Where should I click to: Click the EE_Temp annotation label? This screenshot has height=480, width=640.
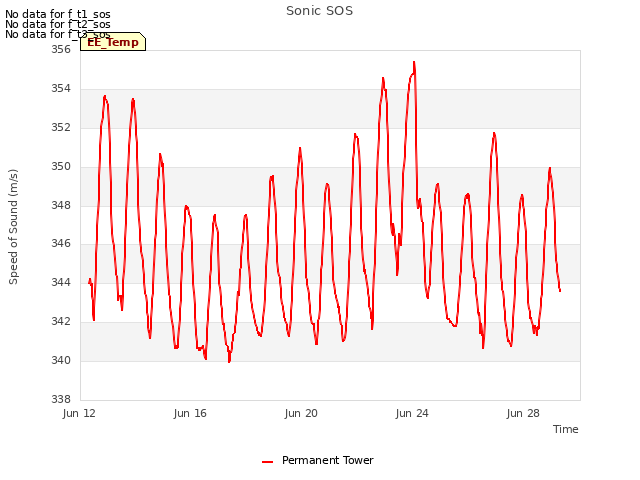[x=113, y=42]
